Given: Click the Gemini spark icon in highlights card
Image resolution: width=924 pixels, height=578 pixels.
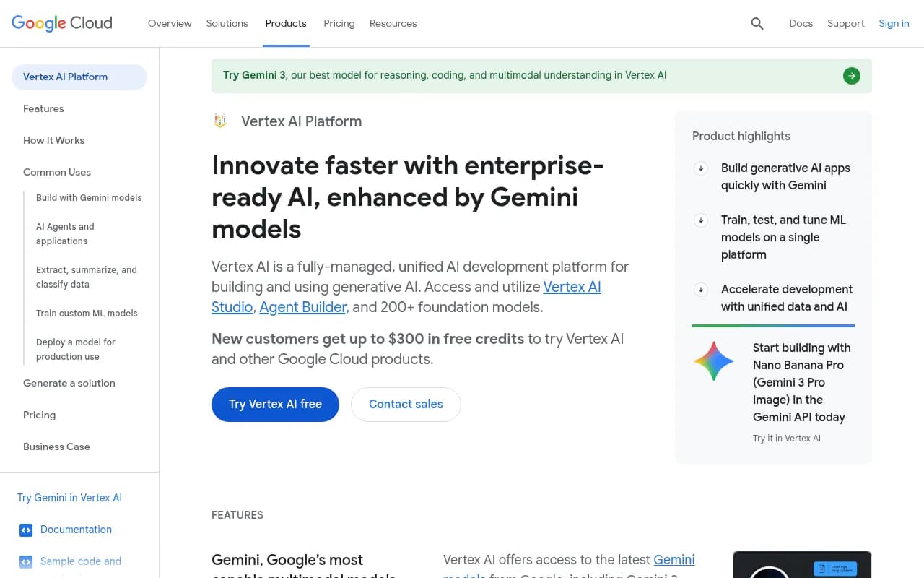Looking at the screenshot, I should [713, 361].
